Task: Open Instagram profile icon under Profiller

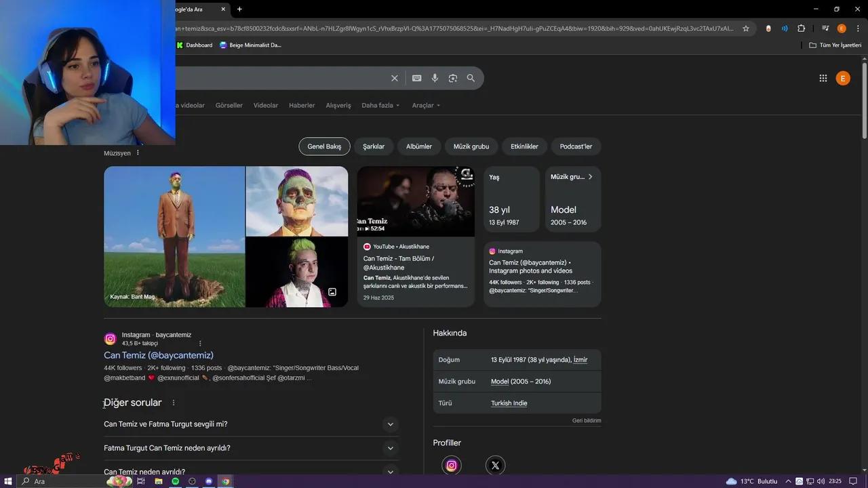Action: (x=452, y=465)
